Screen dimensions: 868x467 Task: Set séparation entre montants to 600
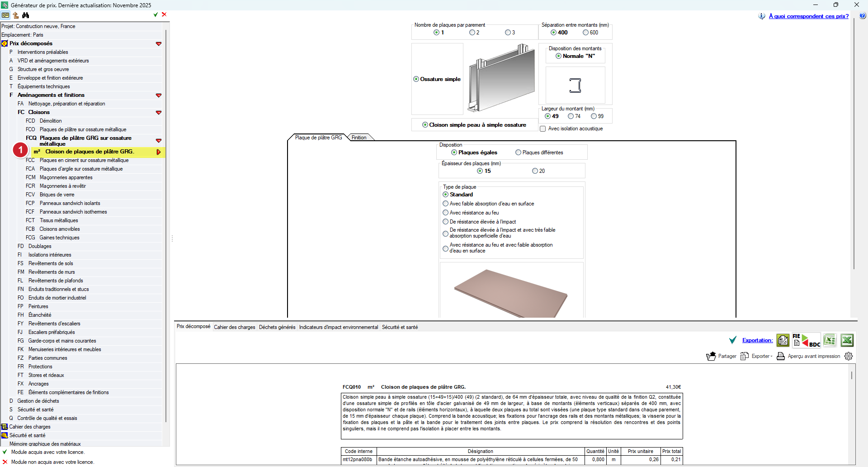(x=585, y=33)
